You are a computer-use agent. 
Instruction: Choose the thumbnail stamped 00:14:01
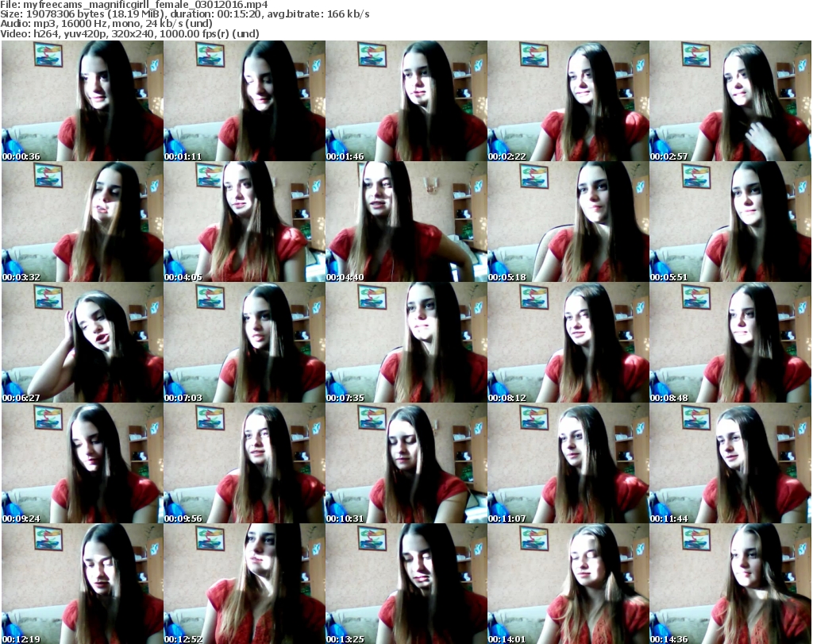[568, 584]
